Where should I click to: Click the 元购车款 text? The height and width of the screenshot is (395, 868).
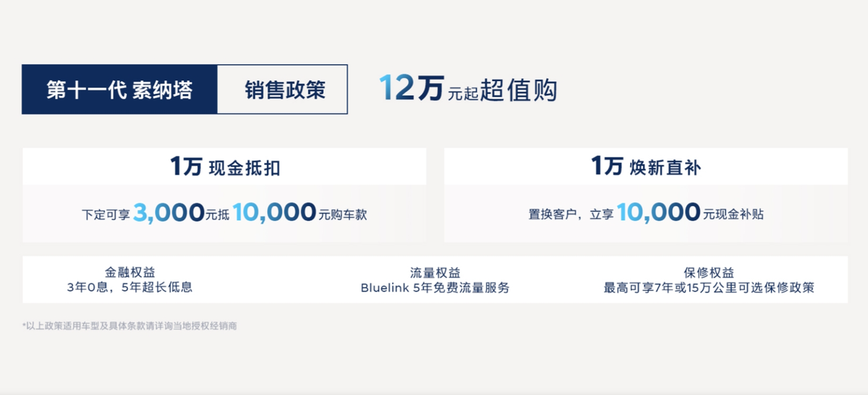pos(343,215)
